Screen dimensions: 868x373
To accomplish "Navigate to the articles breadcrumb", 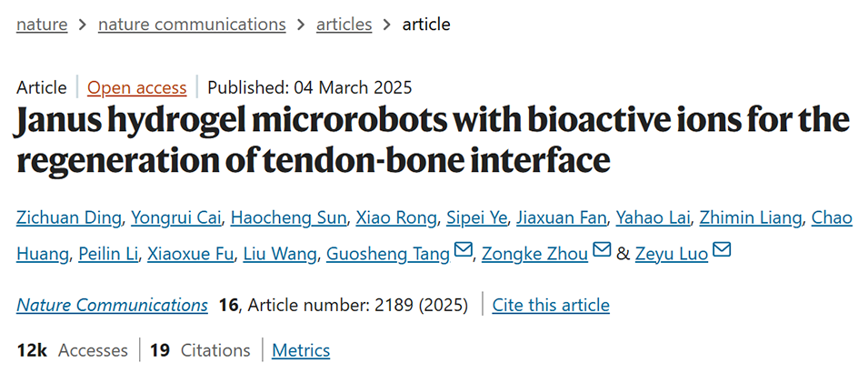I will pyautogui.click(x=344, y=25).
